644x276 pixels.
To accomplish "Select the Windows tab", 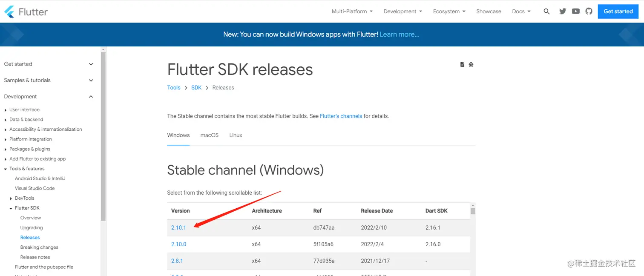I will (178, 135).
